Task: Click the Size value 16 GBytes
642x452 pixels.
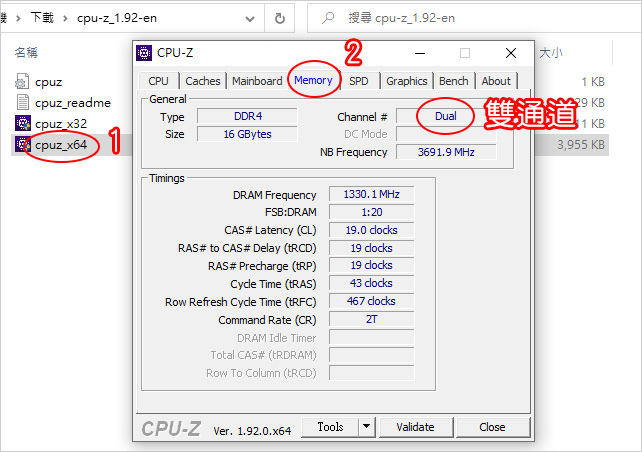Action: click(247, 134)
